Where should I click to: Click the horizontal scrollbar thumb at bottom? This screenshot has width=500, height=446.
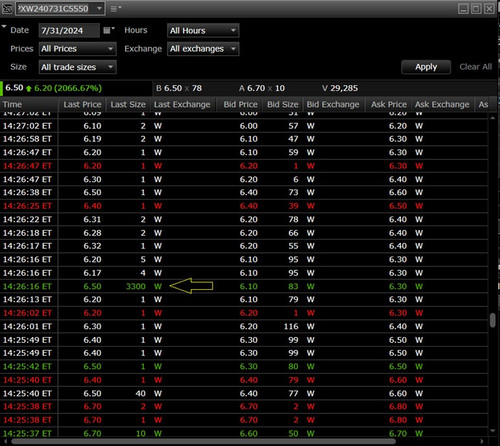[203, 442]
